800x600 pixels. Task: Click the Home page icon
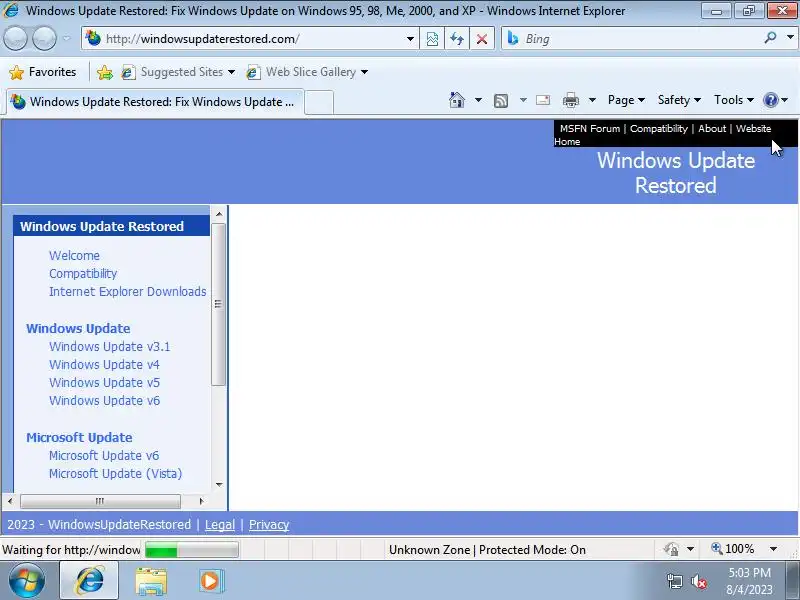(x=457, y=100)
